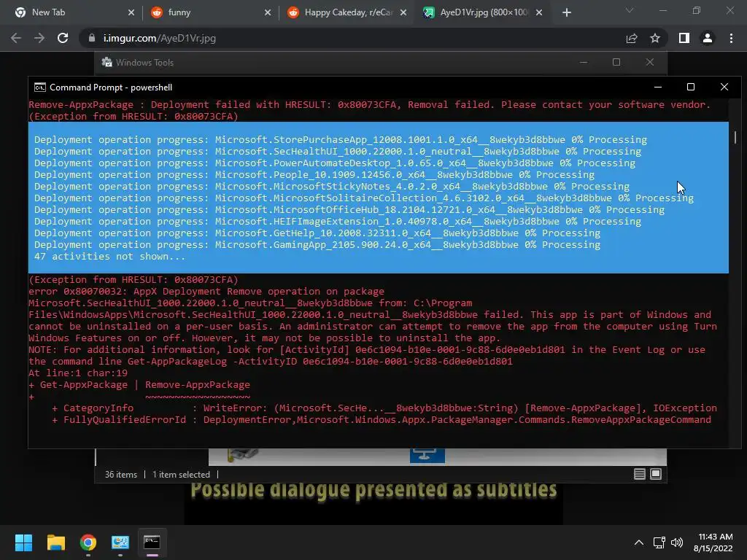This screenshot has height=560, width=747.
Task: Click the FullyQualifiedErrorId line
Action: pos(381,419)
